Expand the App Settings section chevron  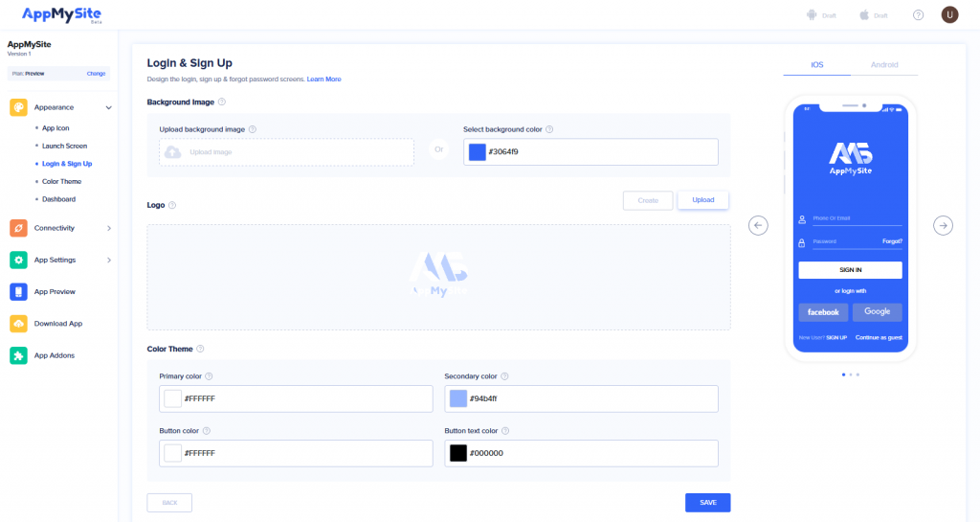(109, 260)
